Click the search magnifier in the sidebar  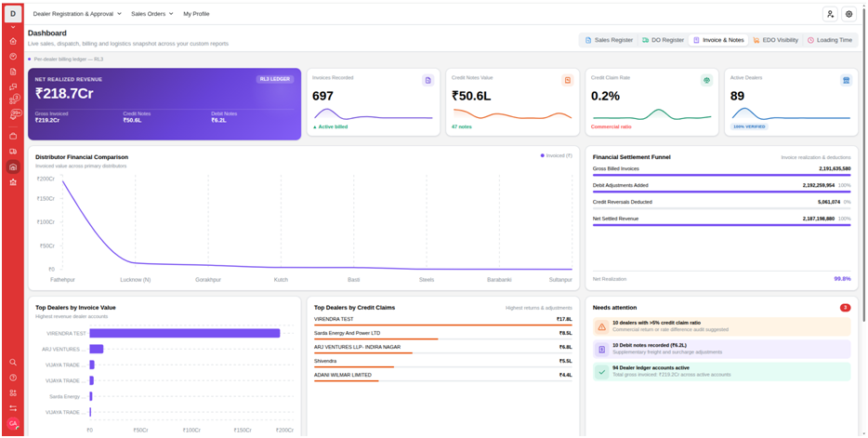point(13,362)
